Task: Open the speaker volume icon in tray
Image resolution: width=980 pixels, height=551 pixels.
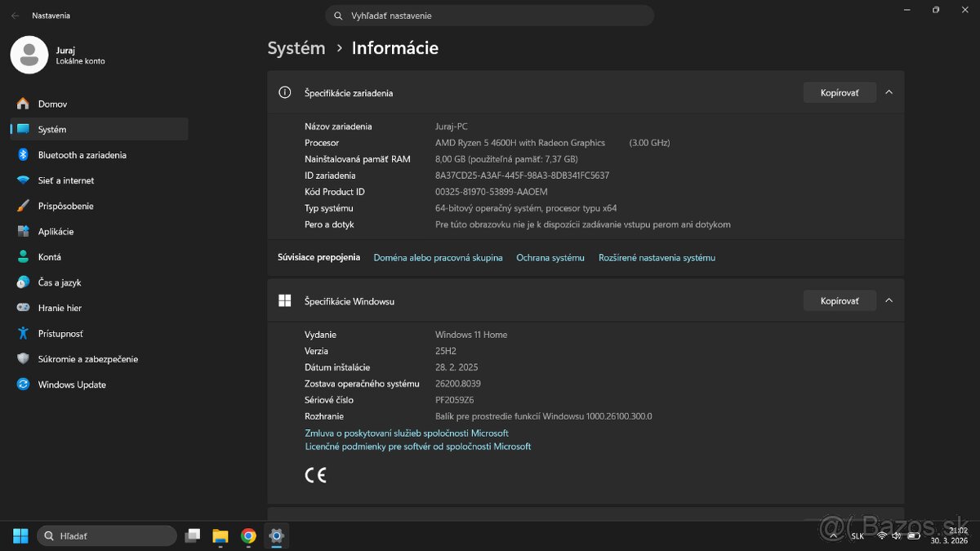Action: (x=896, y=536)
